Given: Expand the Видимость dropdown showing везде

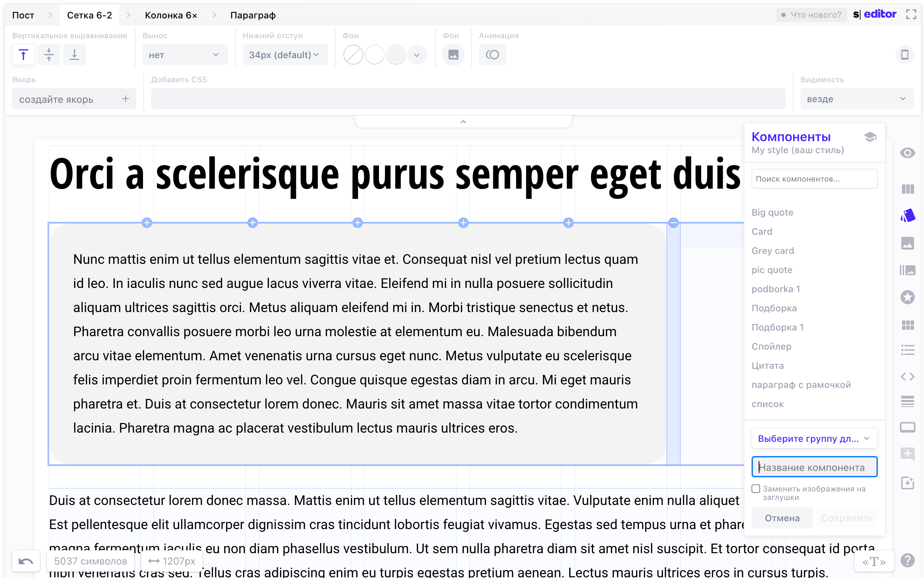Looking at the screenshot, I should point(856,99).
